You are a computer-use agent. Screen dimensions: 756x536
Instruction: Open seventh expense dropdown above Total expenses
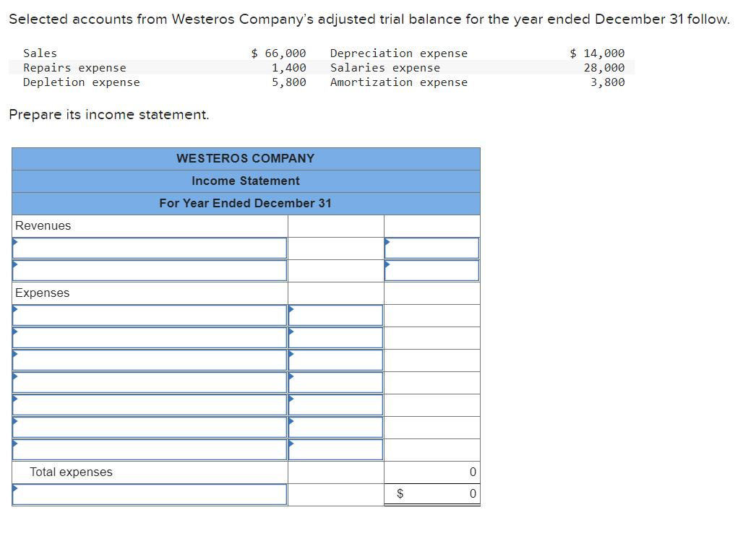pos(150,450)
